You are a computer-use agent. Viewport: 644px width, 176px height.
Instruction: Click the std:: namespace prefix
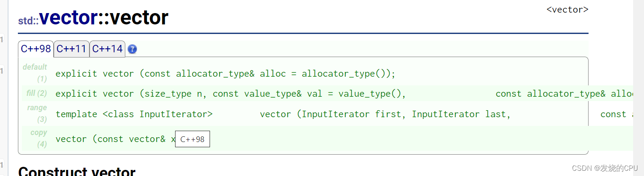point(28,20)
